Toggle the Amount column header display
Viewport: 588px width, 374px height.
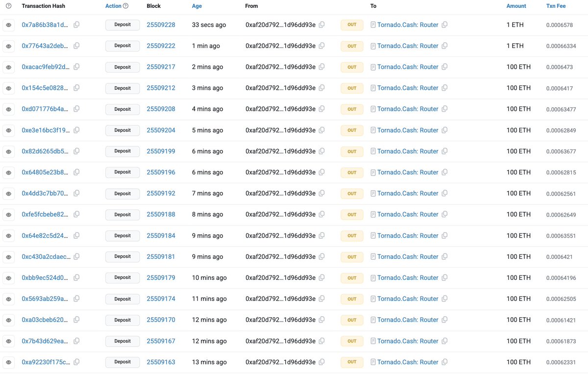(516, 6)
